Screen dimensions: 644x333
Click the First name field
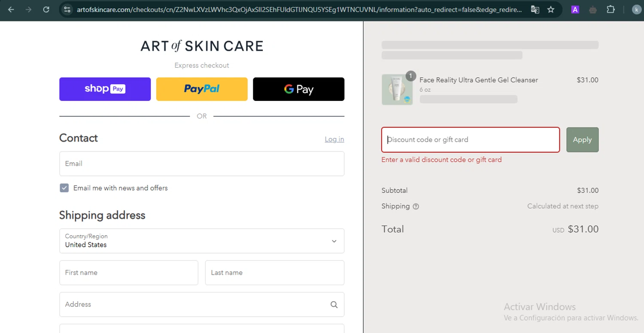[x=129, y=272]
